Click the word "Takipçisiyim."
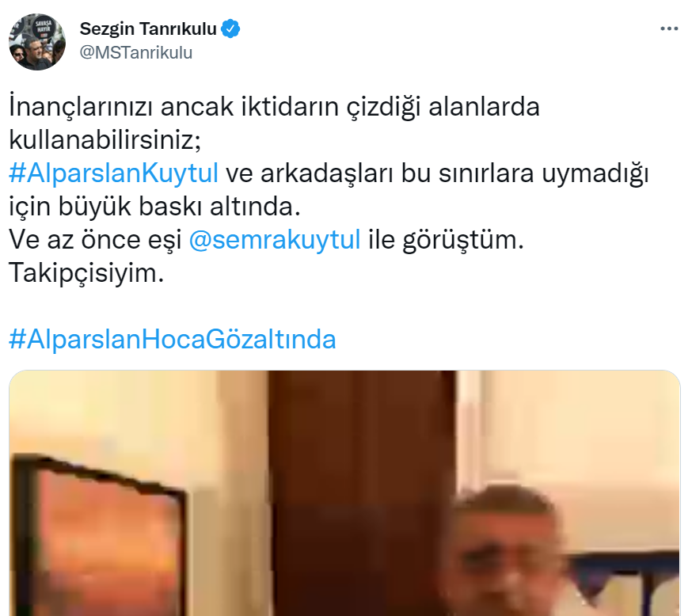 [x=86, y=272]
